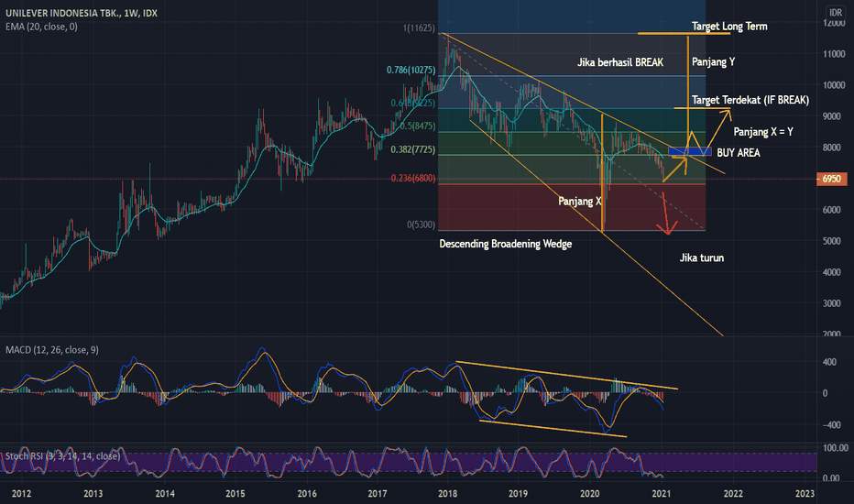854x504 pixels.
Task: Select the 'Descending Broadening Wedge' label
Action: pos(506,244)
